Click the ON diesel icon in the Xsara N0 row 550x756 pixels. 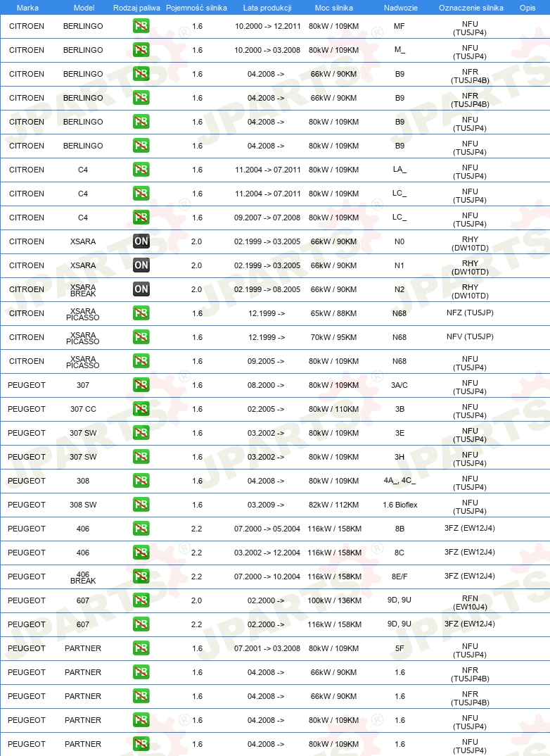[x=141, y=241]
